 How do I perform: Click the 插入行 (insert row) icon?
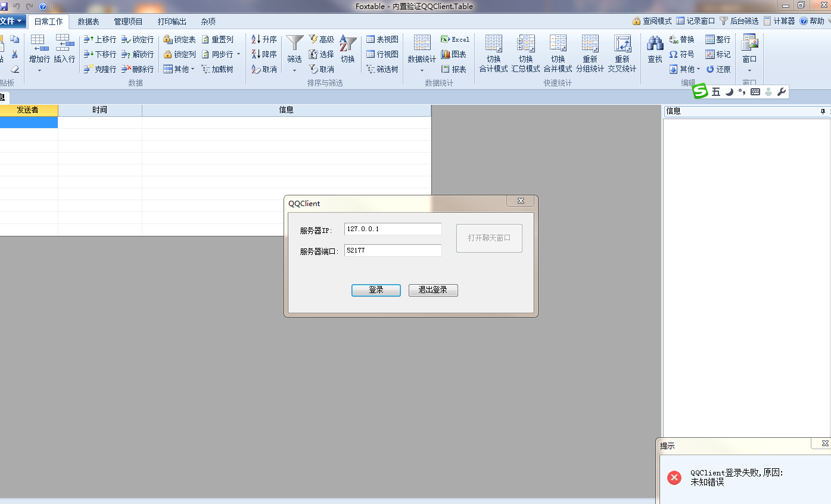64,43
